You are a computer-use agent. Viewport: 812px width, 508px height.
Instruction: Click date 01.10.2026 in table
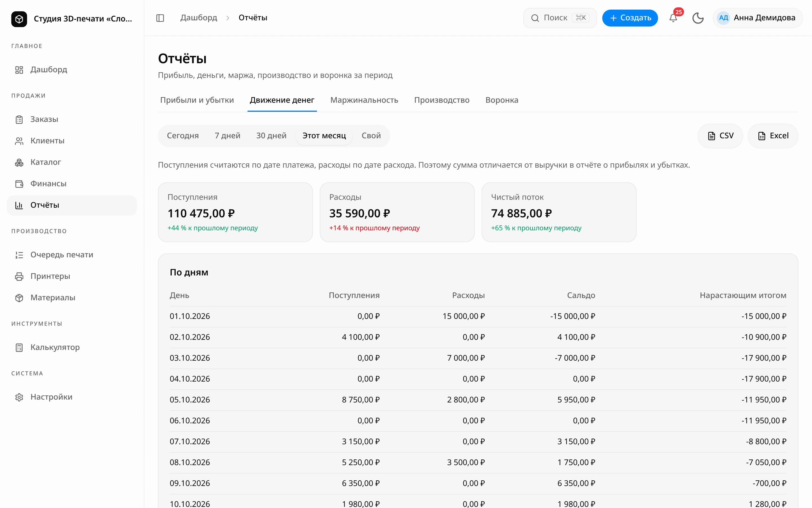(x=189, y=316)
